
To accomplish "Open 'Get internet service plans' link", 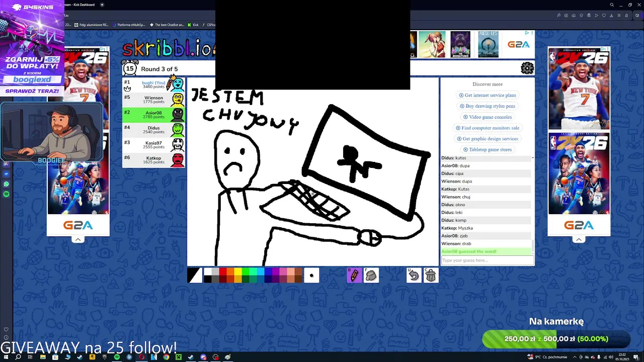I will [x=488, y=95].
